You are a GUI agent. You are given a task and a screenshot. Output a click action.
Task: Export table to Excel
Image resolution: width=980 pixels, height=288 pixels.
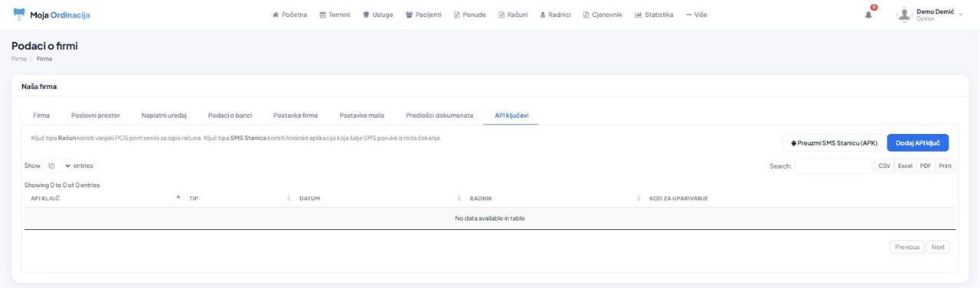coord(905,166)
